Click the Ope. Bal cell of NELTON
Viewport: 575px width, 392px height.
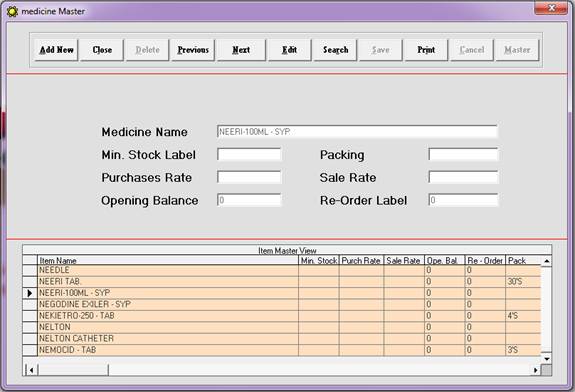[x=444, y=327]
